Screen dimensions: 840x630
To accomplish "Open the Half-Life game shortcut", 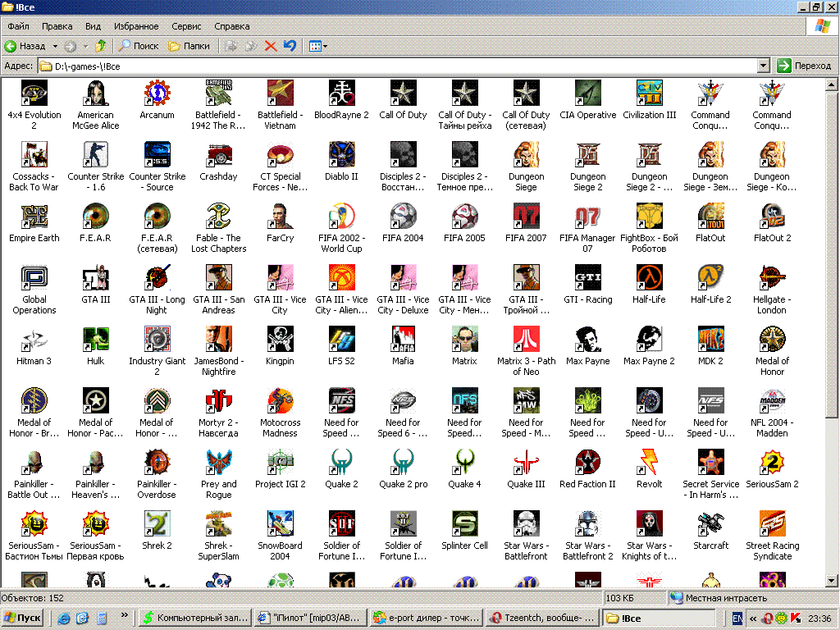I will click(649, 277).
